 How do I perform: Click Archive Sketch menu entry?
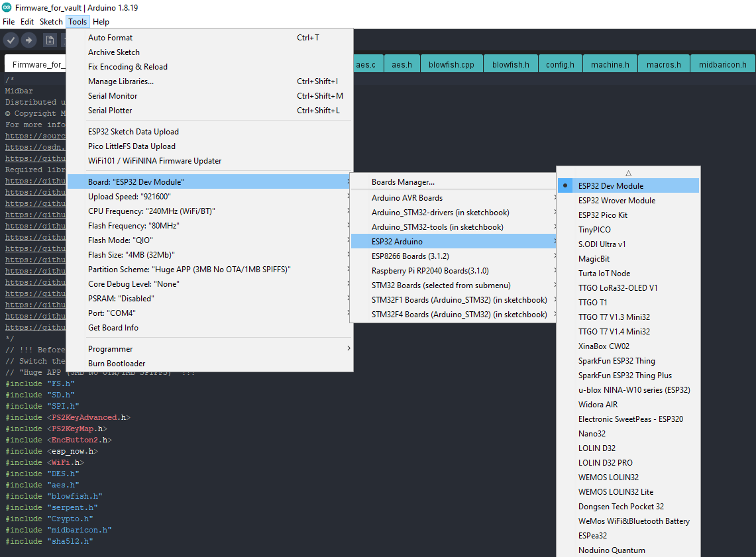209,52
